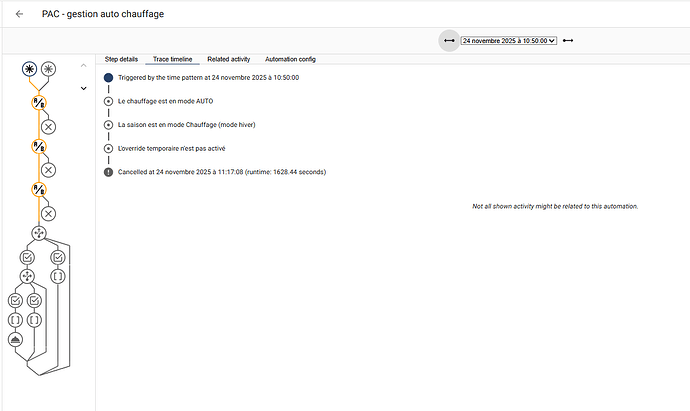Click circle marker beside L'override temporaire entry
The image size is (690, 411).
click(x=108, y=149)
